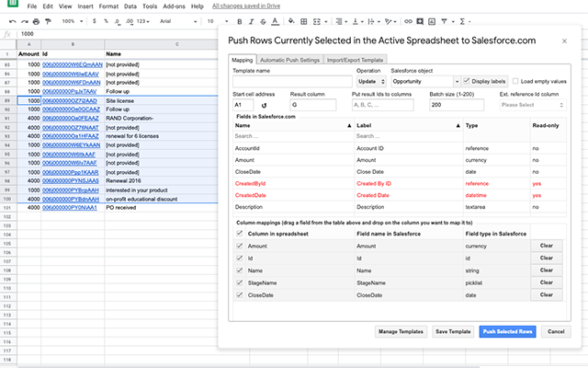This screenshot has width=588, height=368.
Task: Click the print icon in the toolbar
Action: coord(35,20)
